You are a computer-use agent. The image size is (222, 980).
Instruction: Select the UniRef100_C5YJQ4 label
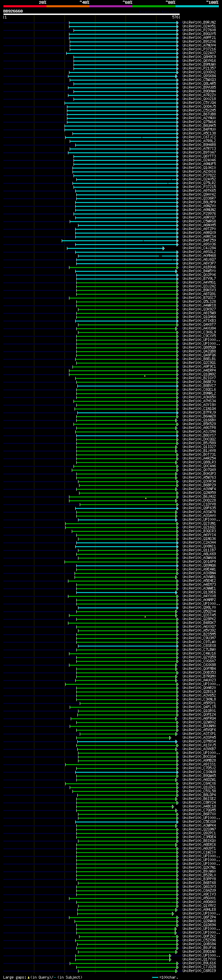pos(199,103)
